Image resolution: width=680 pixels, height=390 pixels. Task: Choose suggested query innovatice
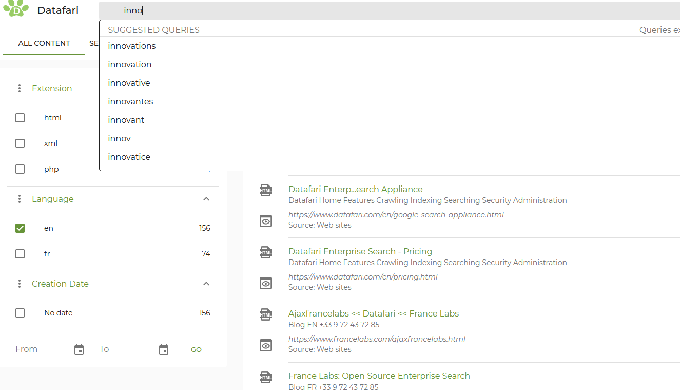click(129, 157)
